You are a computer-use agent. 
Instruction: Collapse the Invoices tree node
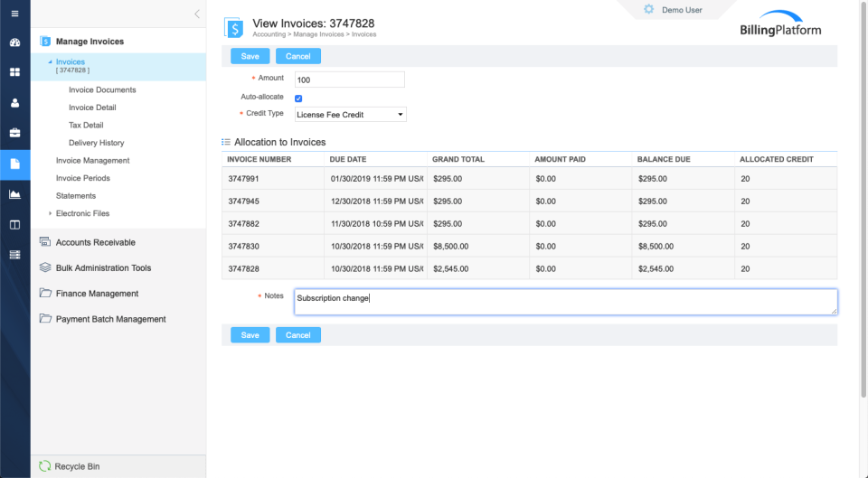[x=50, y=62]
